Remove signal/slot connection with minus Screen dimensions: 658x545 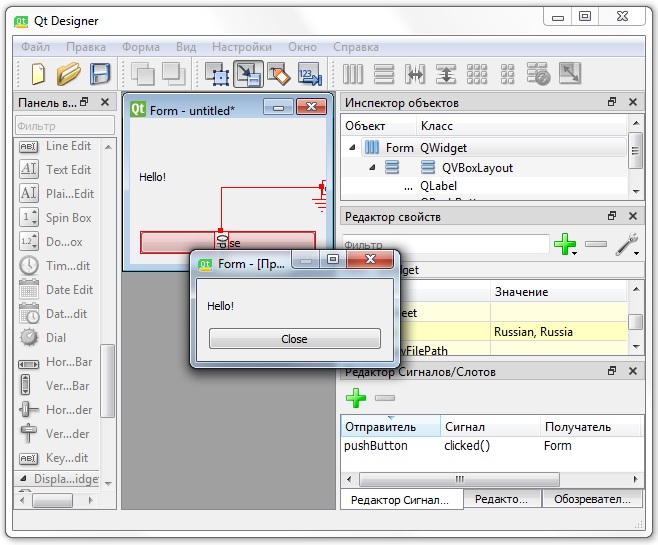click(385, 398)
